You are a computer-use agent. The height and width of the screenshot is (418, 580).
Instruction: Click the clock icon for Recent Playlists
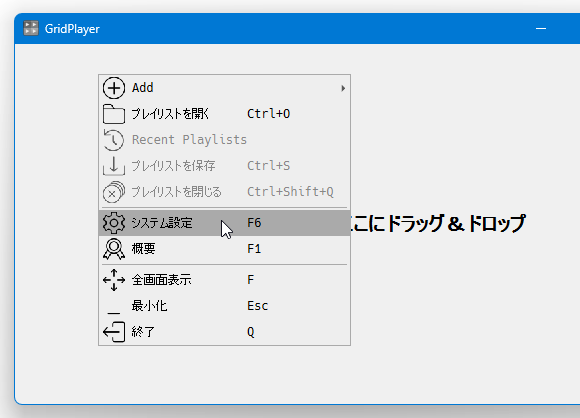(x=114, y=140)
